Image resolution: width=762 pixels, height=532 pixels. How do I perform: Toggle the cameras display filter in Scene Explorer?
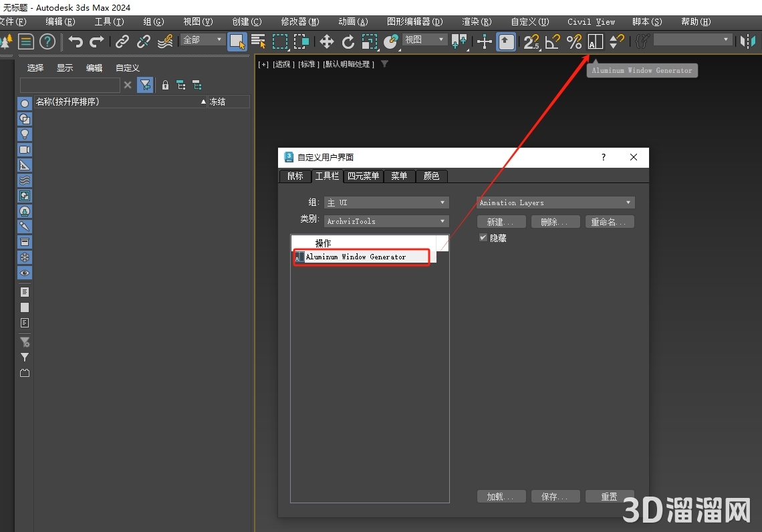coord(25,150)
